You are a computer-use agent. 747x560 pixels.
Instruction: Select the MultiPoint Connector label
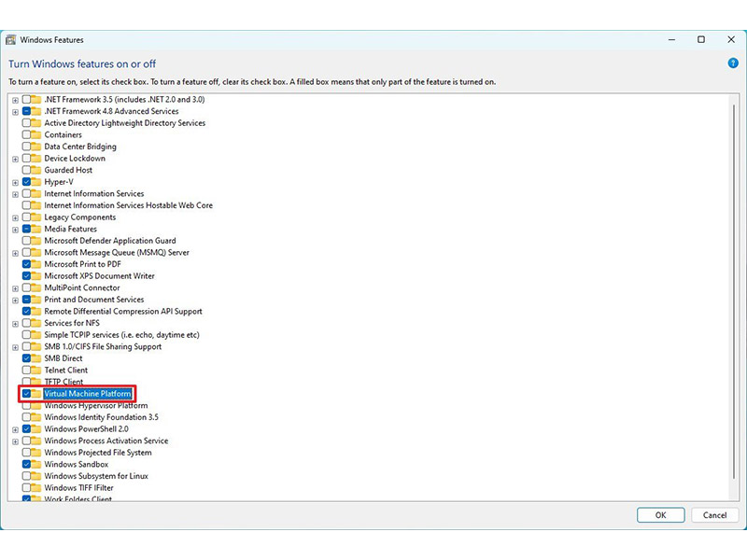pos(82,287)
